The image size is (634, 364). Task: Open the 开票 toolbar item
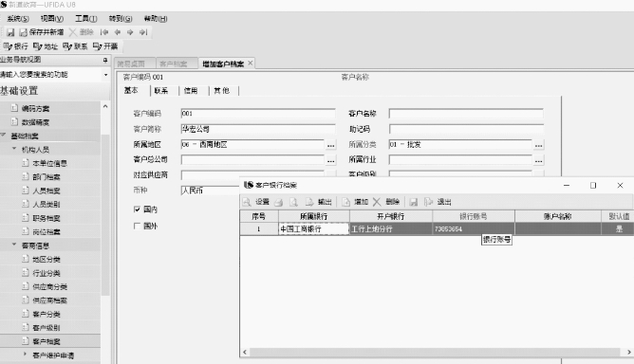pos(105,46)
